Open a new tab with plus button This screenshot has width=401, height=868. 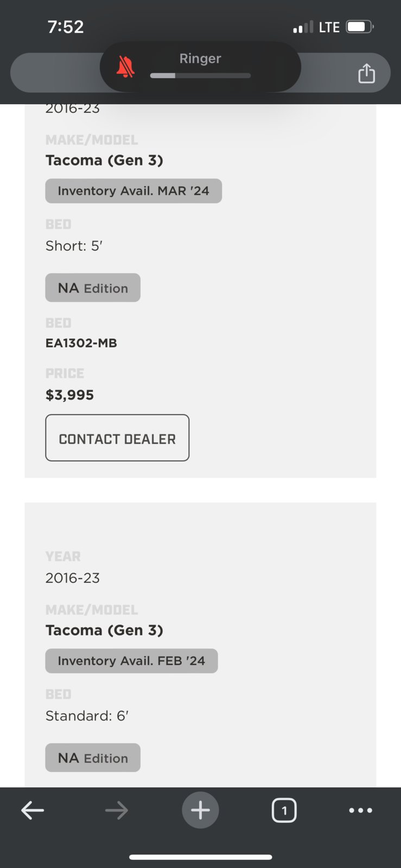(x=200, y=810)
